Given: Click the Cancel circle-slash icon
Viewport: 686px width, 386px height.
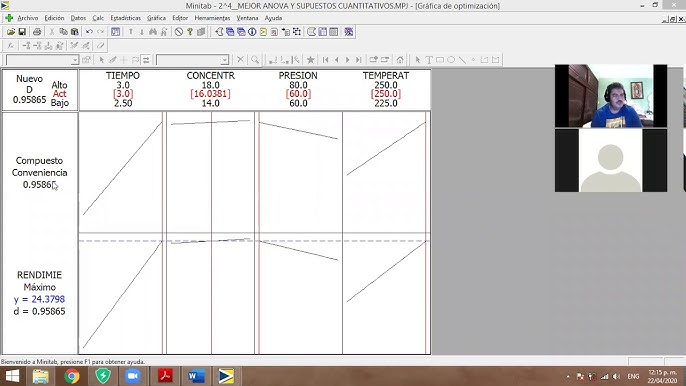Looking at the screenshot, I should [x=179, y=32].
